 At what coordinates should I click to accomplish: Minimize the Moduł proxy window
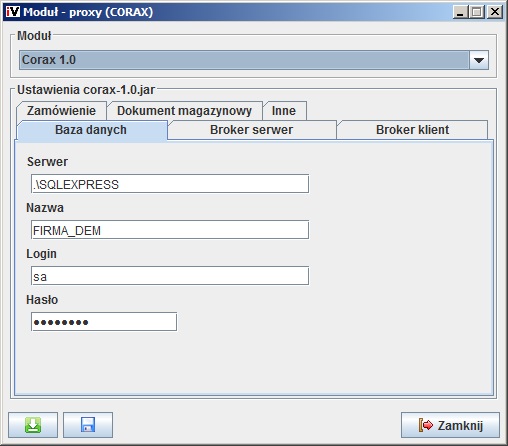pyautogui.click(x=461, y=12)
